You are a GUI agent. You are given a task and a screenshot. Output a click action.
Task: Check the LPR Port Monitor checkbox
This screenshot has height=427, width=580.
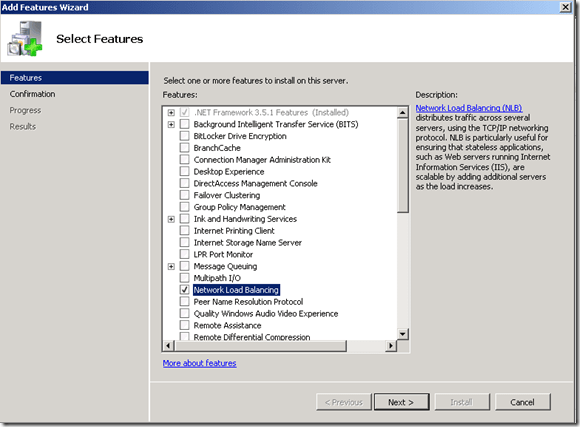click(184, 254)
